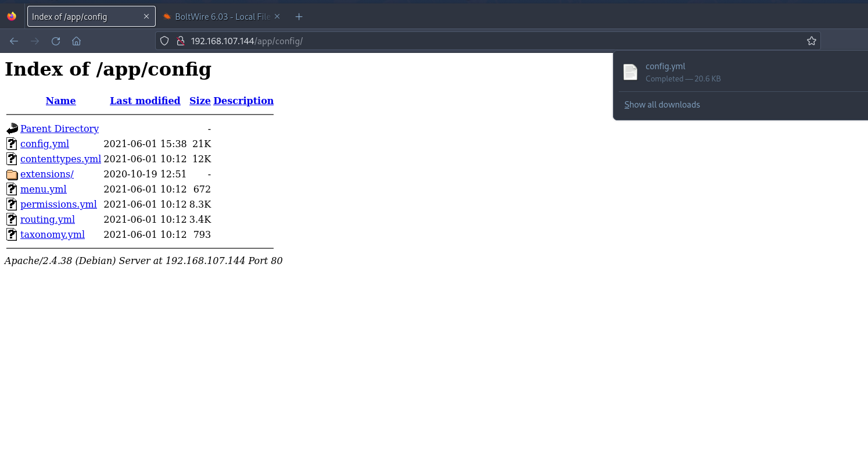The height and width of the screenshot is (474, 868).
Task: Click Completed — 20.6 KB status text
Action: tap(683, 79)
